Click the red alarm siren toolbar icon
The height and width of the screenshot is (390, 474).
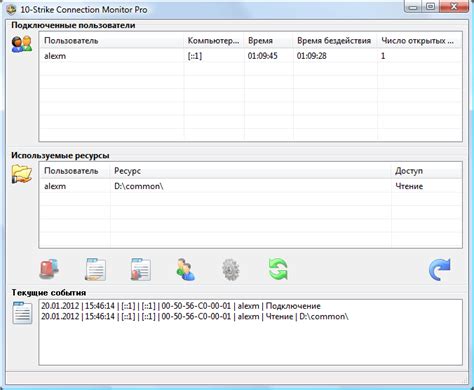49,269
